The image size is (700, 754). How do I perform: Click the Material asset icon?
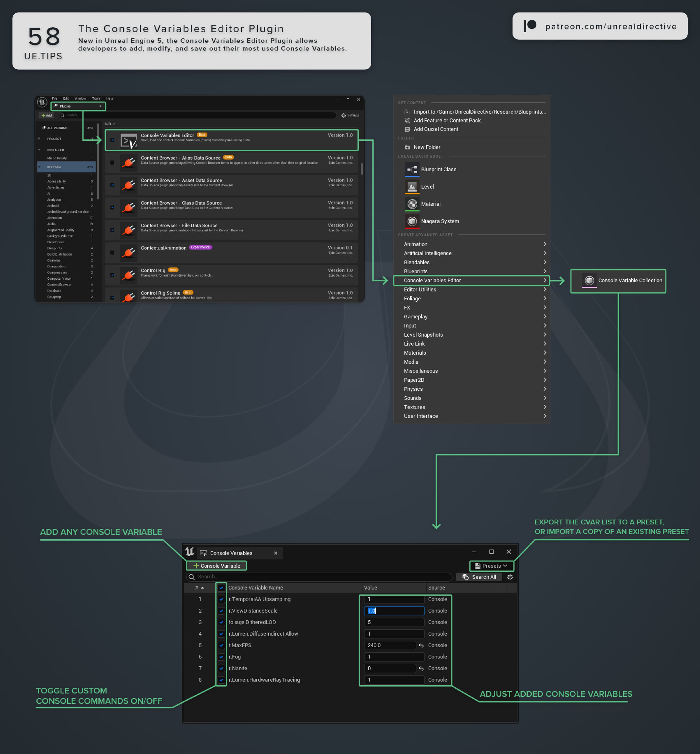412,203
